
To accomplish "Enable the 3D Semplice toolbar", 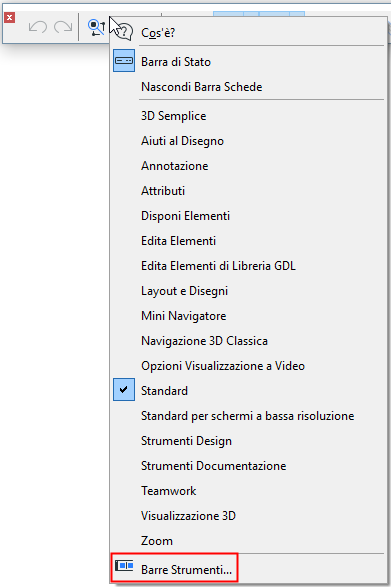I will [x=249, y=116].
